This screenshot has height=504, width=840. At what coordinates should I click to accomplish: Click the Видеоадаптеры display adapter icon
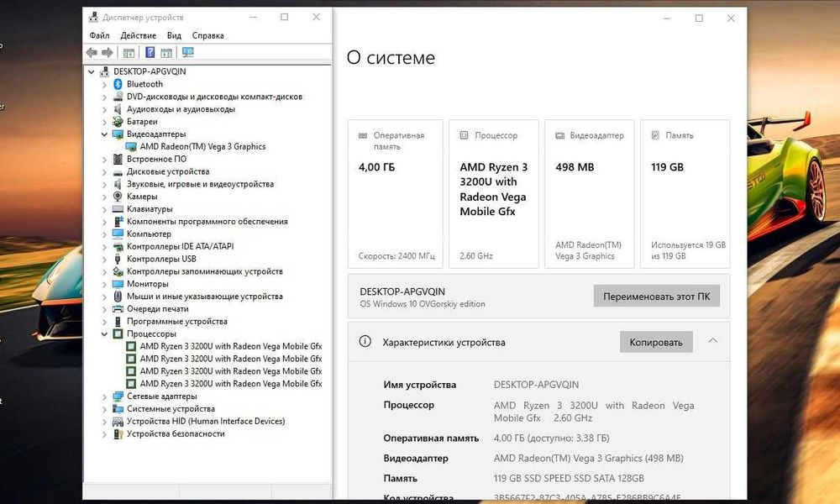pos(118,134)
